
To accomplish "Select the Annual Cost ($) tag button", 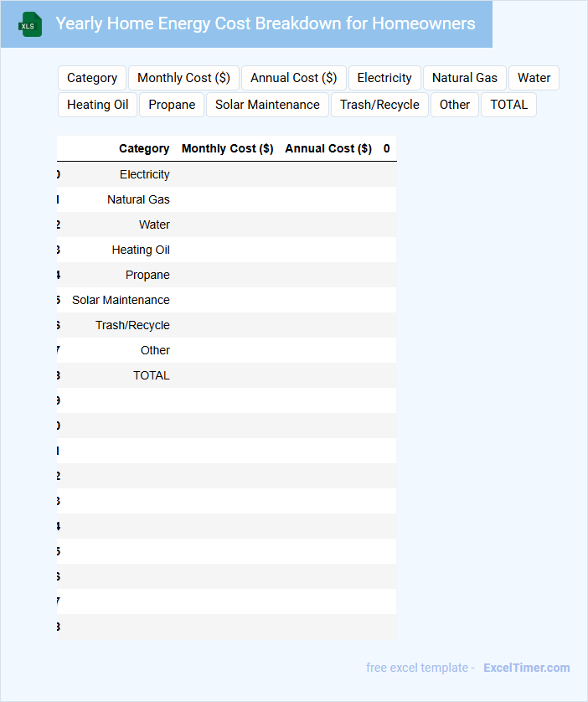I will 293,78.
